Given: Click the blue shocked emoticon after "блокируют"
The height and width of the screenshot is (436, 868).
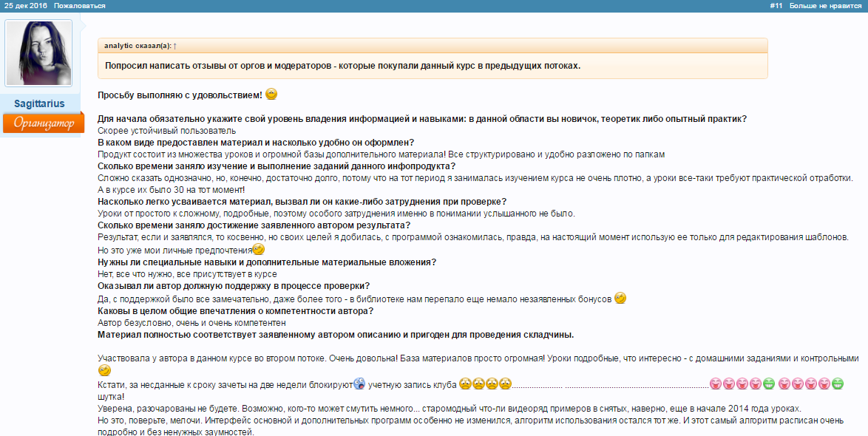Looking at the screenshot, I should (359, 384).
